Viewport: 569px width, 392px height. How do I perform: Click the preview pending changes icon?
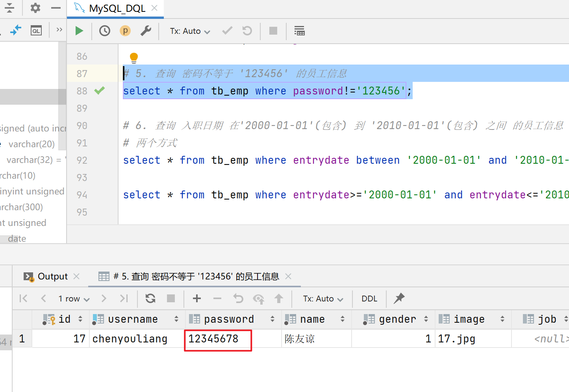259,299
